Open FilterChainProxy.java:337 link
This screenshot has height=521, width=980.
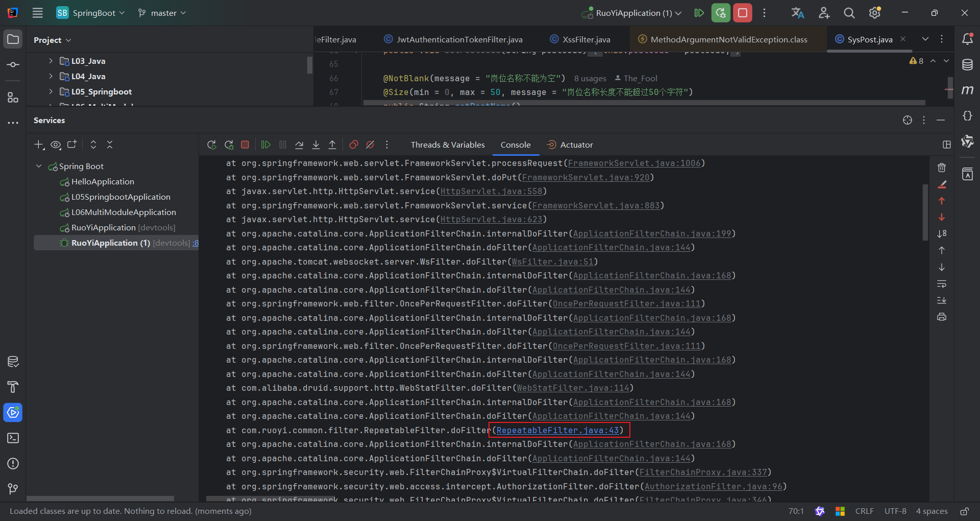[703, 472]
